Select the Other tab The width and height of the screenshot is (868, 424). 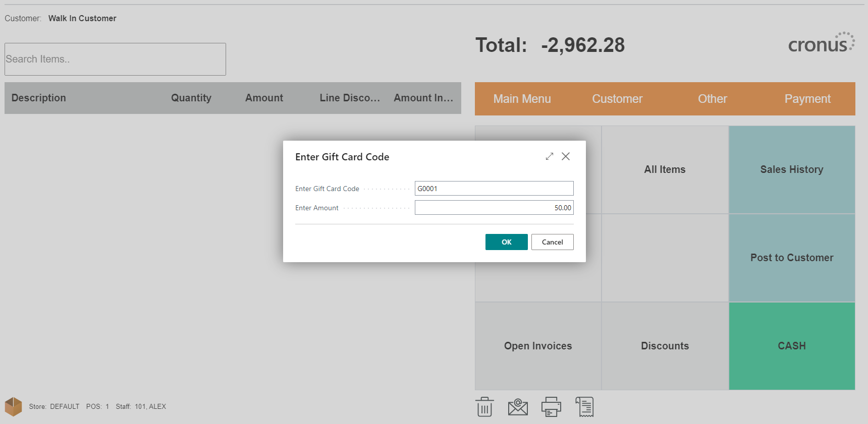(x=712, y=99)
